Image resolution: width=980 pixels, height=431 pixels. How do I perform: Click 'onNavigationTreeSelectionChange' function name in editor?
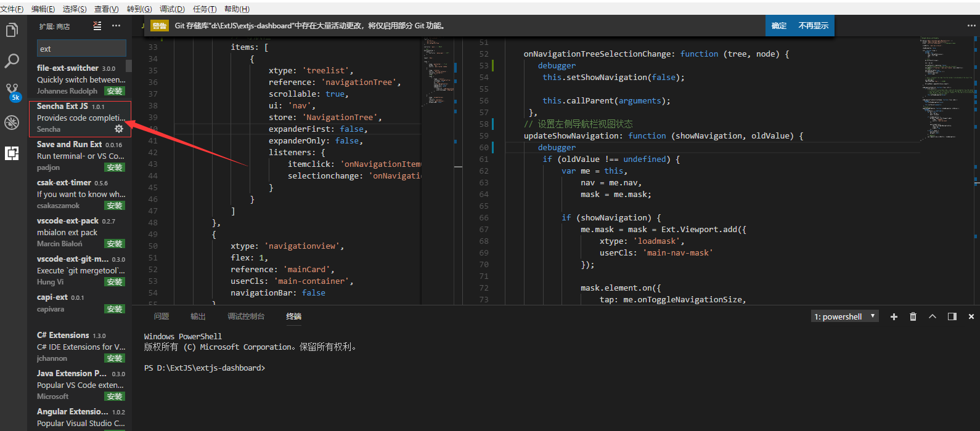coord(599,54)
